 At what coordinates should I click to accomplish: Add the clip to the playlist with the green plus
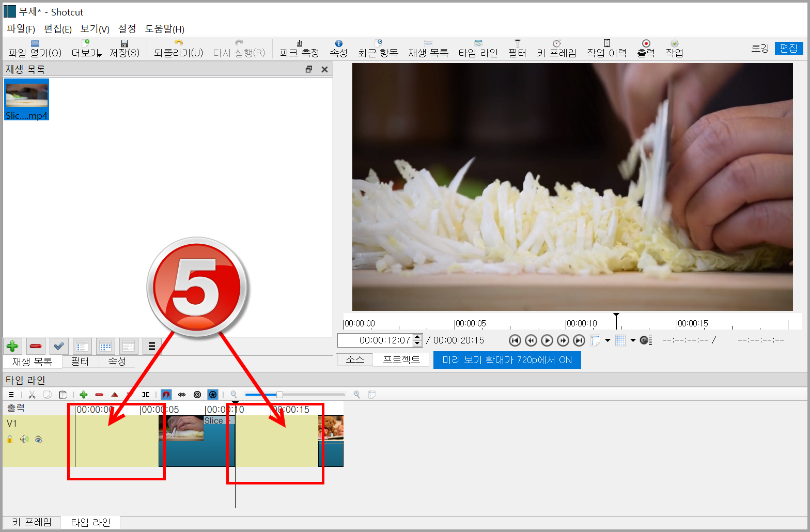[13, 346]
